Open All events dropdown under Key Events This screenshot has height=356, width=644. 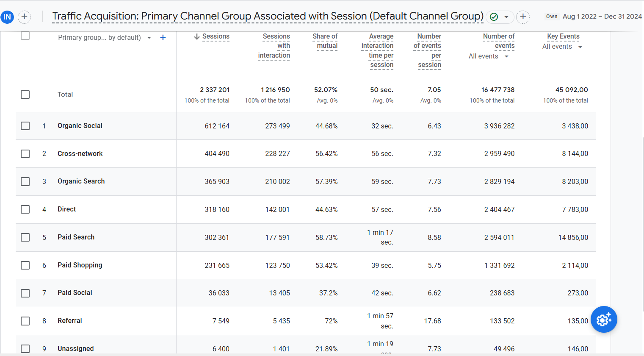(x=580, y=47)
